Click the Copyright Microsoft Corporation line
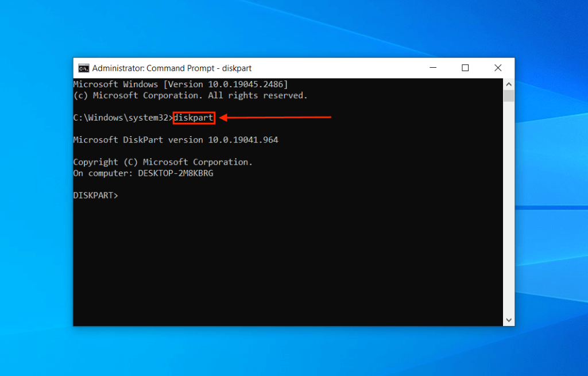 coord(163,161)
